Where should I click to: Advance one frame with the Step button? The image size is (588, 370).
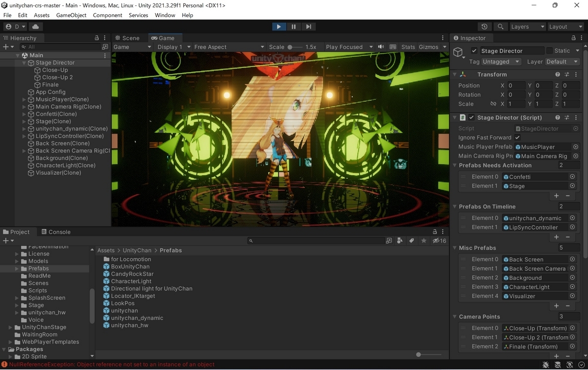pos(308,26)
